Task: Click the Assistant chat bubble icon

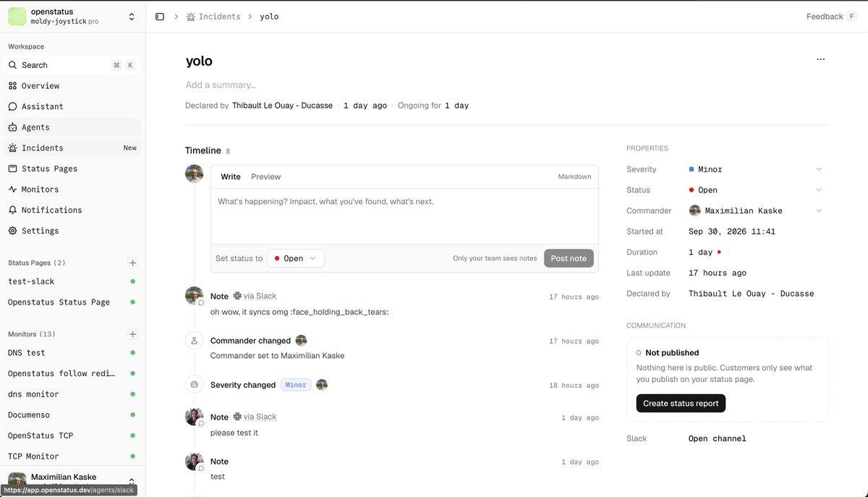Action: click(12, 106)
